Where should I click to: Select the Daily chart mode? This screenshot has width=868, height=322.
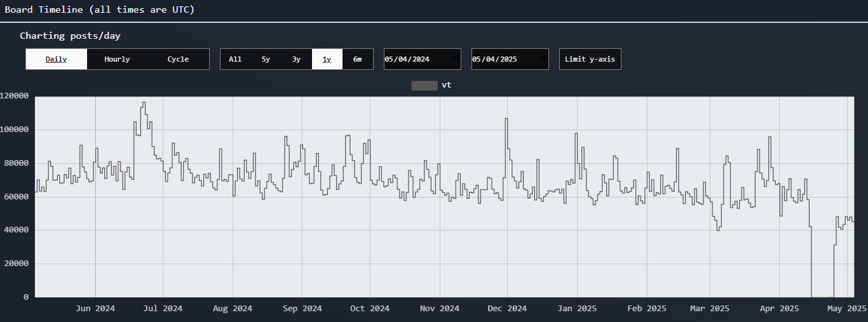click(x=56, y=59)
